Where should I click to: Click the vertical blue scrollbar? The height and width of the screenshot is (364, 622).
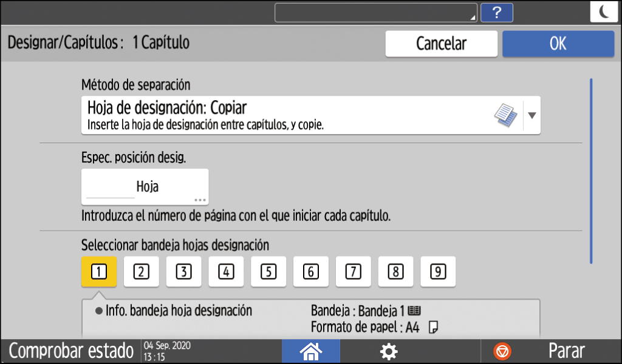[x=591, y=170]
